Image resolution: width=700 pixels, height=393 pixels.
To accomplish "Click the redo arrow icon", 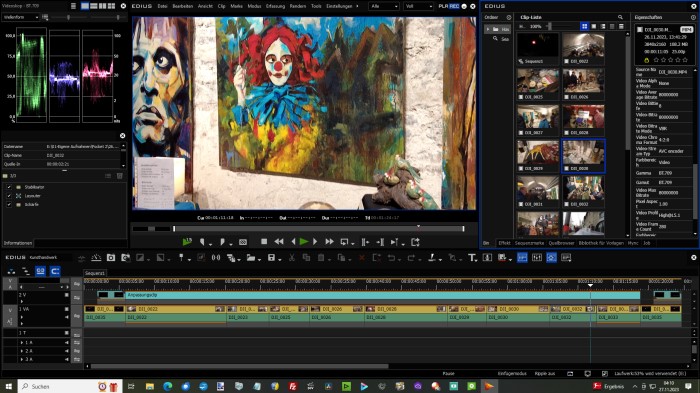I will [x=411, y=258].
